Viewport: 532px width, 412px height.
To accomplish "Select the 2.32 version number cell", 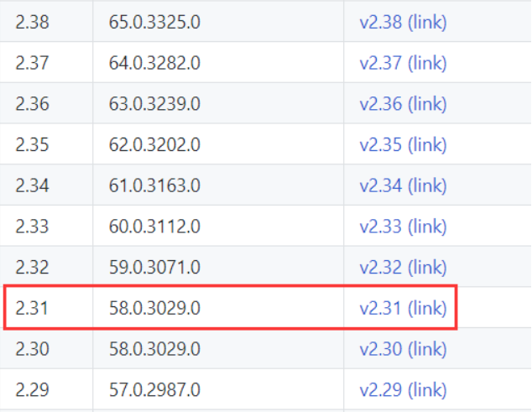I will 32,268.
